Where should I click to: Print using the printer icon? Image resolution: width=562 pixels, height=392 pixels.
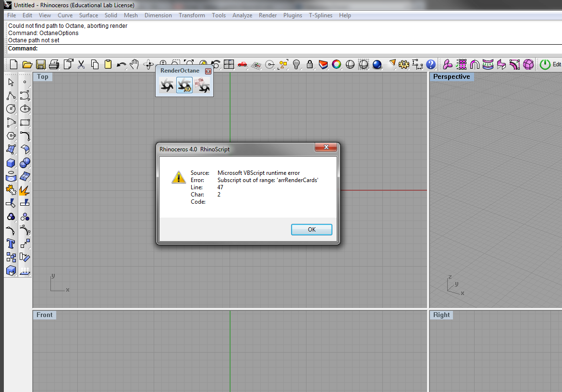[54, 64]
